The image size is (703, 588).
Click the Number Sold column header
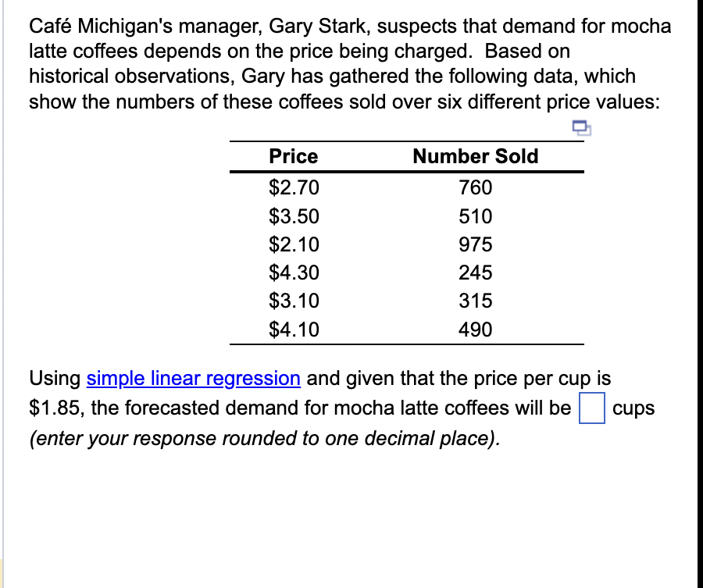point(474,156)
